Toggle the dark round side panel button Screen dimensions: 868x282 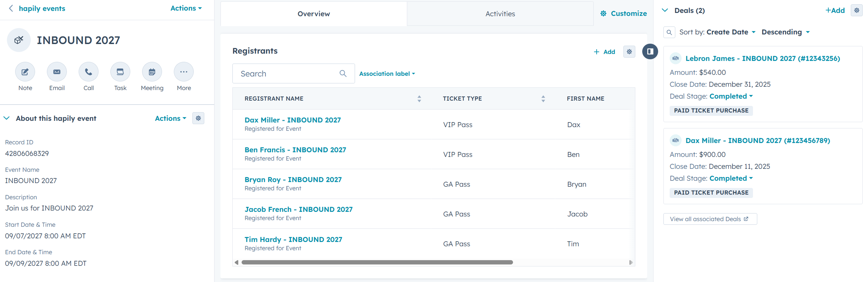[650, 52]
